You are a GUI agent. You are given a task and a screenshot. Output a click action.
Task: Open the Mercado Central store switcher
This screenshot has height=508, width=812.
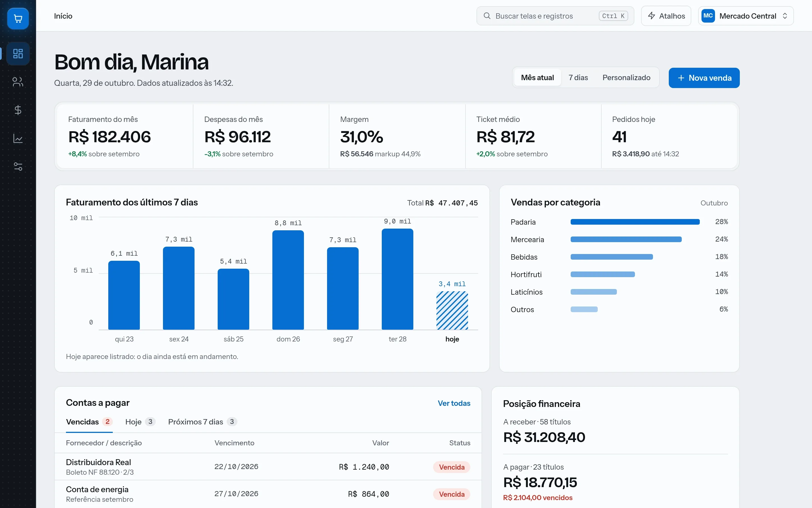[745, 16]
